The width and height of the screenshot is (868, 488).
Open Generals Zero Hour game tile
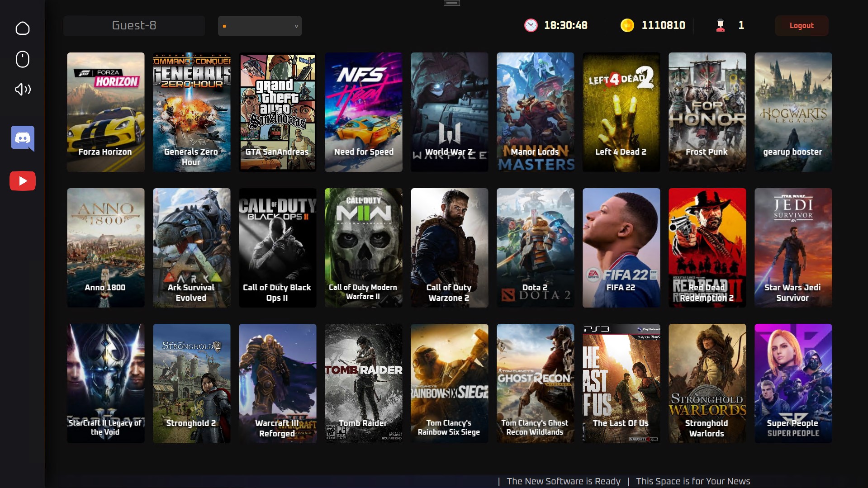(192, 112)
